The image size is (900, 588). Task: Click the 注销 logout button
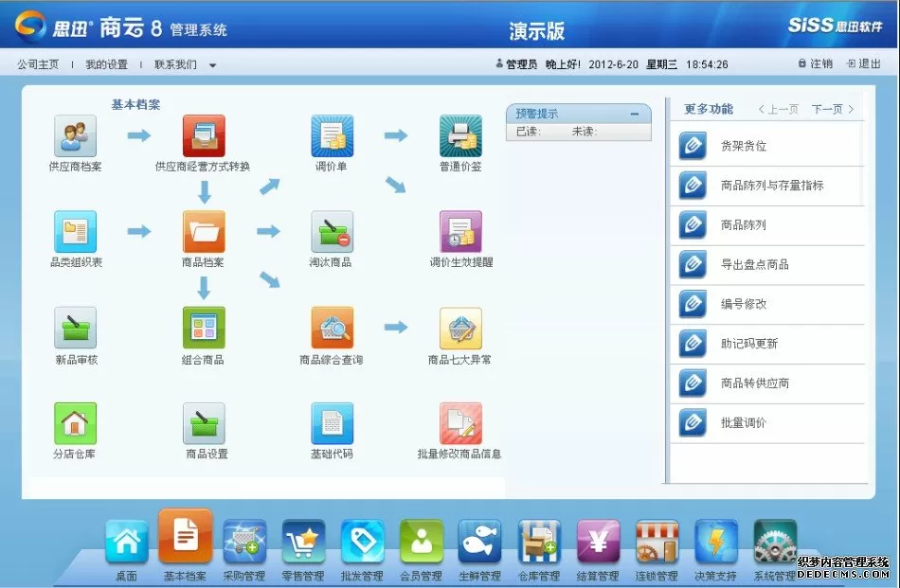click(815, 64)
